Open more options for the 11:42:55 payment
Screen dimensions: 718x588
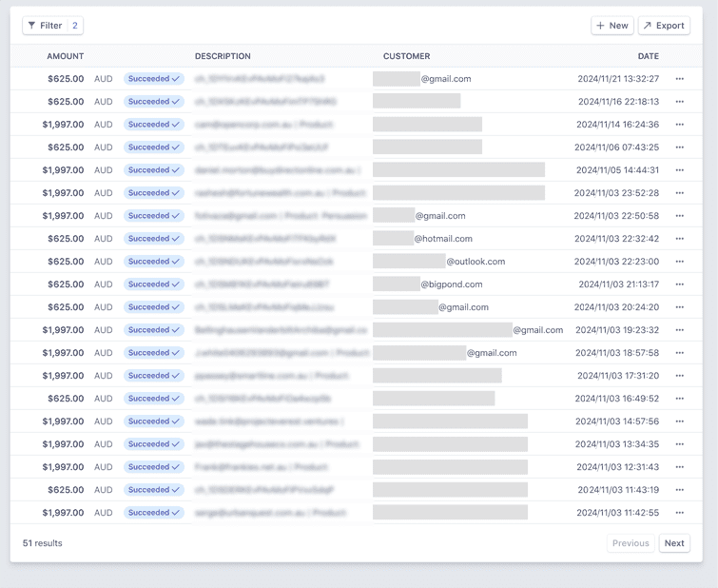tap(680, 513)
